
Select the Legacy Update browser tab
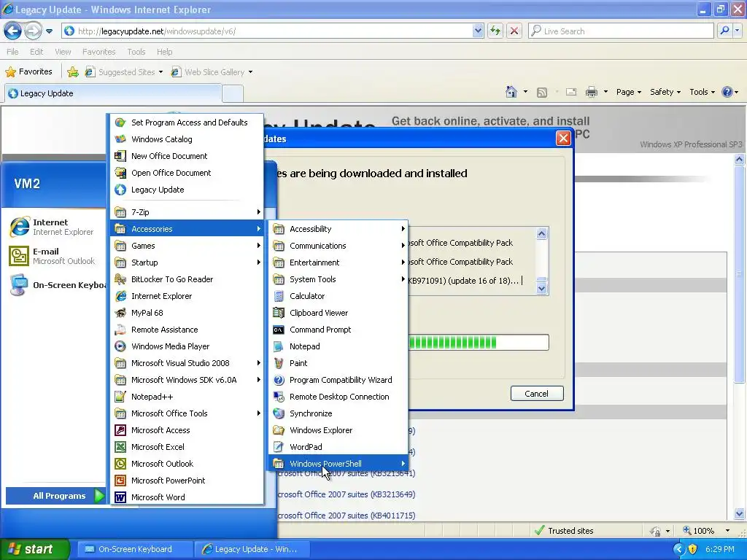[x=113, y=93]
